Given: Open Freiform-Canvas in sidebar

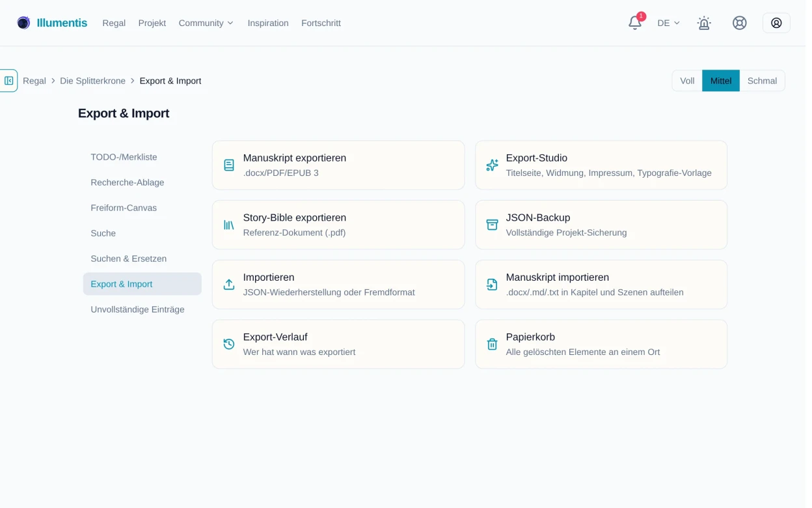Looking at the screenshot, I should click(142, 208).
